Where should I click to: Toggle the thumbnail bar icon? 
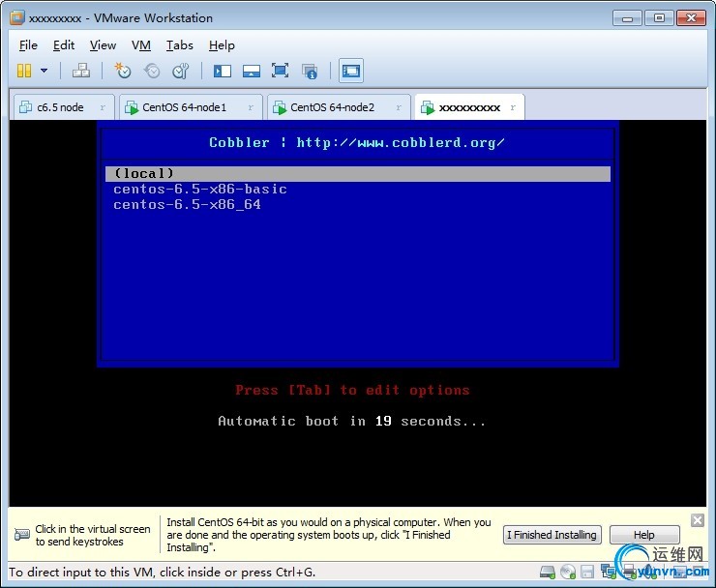pos(252,71)
